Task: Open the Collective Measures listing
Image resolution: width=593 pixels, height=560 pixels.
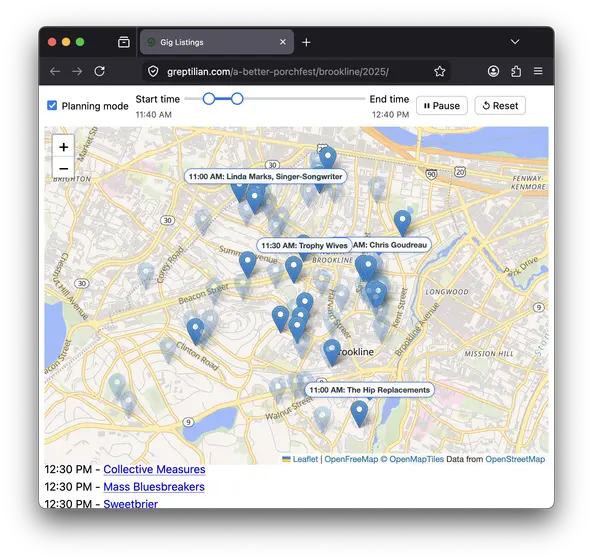Action: [x=154, y=469]
